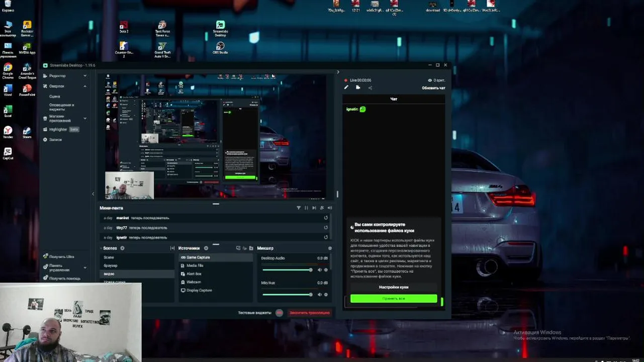Open Записи in the sidebar
This screenshot has width=644, height=362.
(52, 140)
